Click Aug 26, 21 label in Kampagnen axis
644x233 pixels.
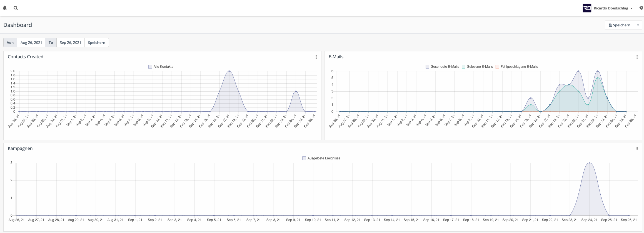click(x=16, y=220)
